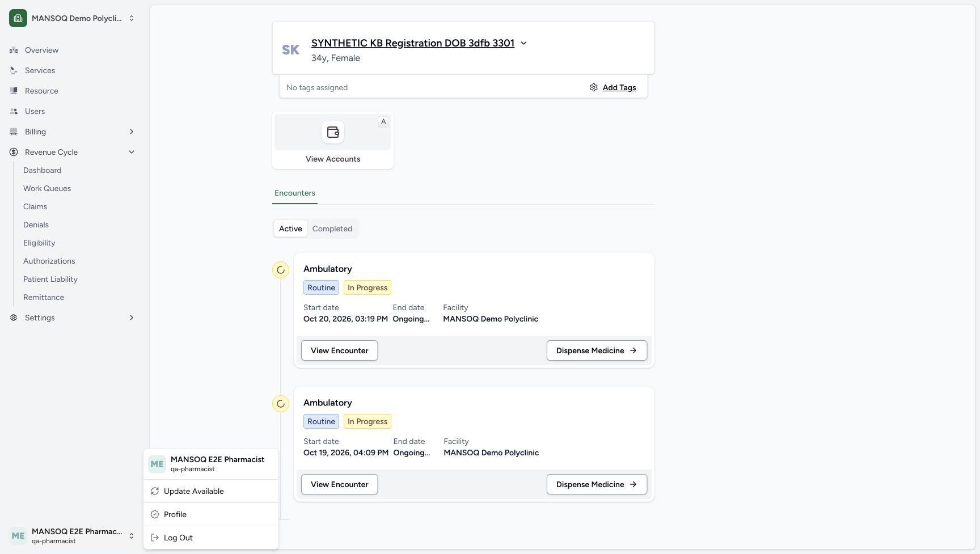Dispense Medicine for the Oct 19 encounter
Viewport: 980px width, 554px height.
coord(597,484)
